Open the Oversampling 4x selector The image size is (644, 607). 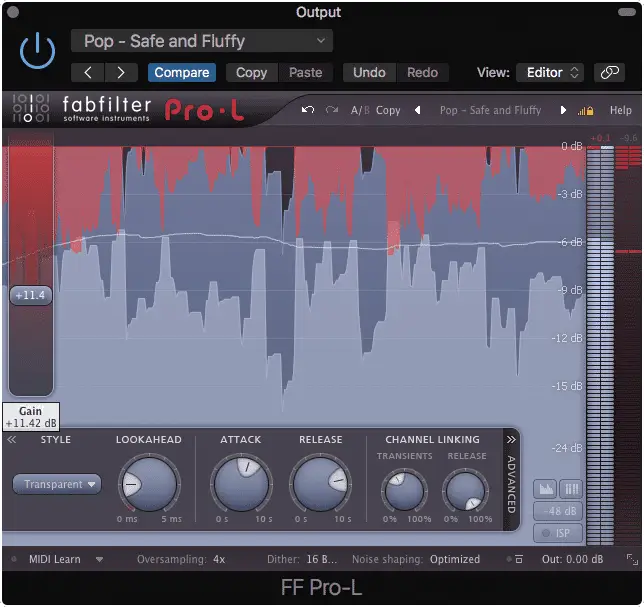click(181, 559)
